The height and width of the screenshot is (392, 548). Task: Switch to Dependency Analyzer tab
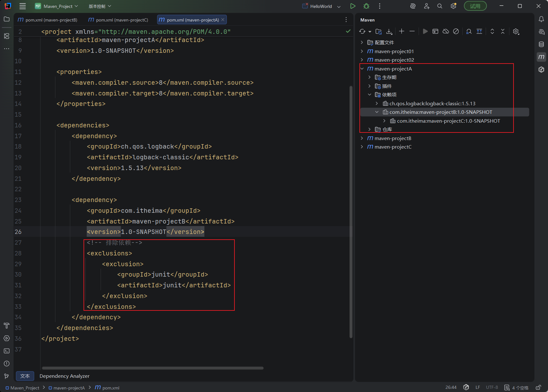click(x=65, y=376)
